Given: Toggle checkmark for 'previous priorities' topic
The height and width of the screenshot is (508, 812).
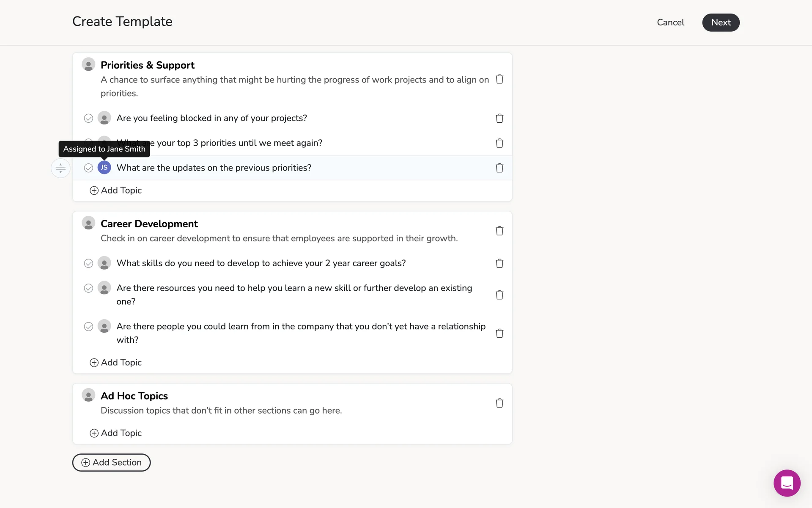Looking at the screenshot, I should point(88,168).
